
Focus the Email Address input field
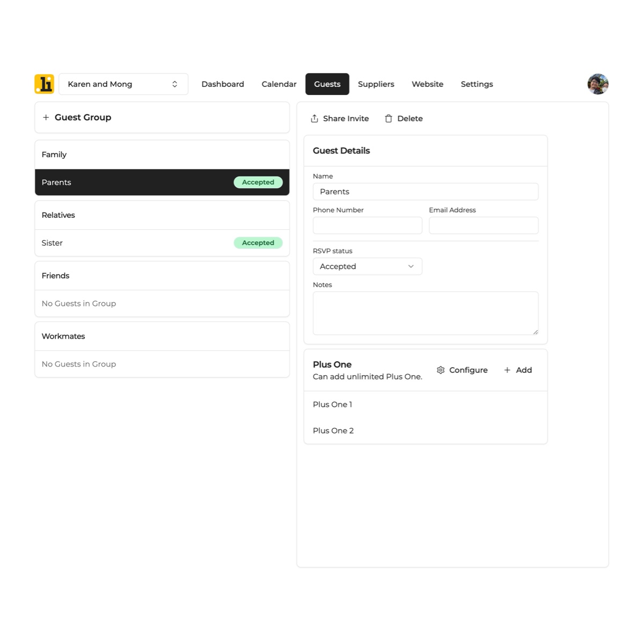tap(484, 225)
